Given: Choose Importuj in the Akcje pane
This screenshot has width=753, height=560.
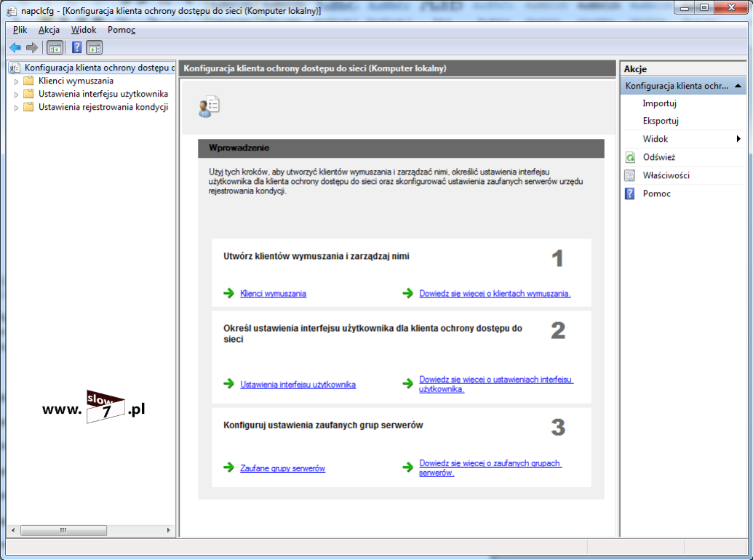Looking at the screenshot, I should [659, 103].
